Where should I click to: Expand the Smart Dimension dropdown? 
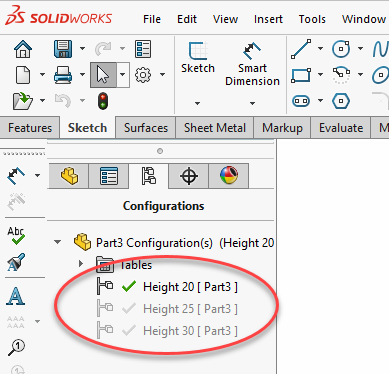click(252, 103)
